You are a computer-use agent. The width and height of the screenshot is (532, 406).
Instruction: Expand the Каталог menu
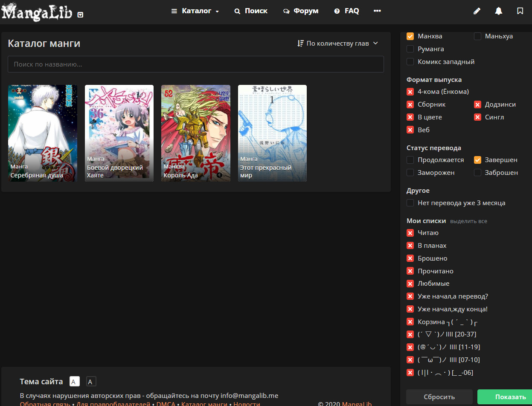tap(195, 11)
